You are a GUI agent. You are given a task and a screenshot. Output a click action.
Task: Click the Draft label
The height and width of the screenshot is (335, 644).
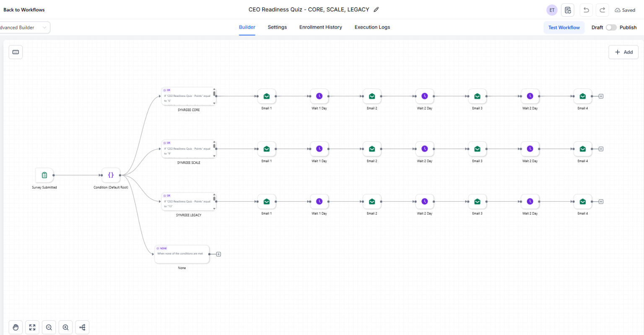coord(597,28)
